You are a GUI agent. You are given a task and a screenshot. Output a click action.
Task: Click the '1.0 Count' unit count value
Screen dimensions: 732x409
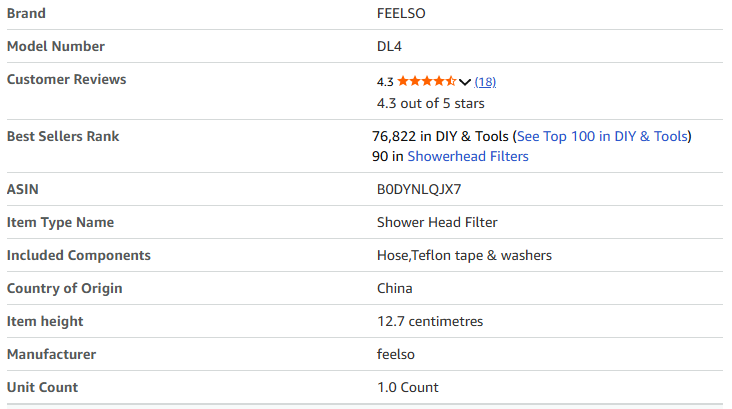[x=407, y=387]
